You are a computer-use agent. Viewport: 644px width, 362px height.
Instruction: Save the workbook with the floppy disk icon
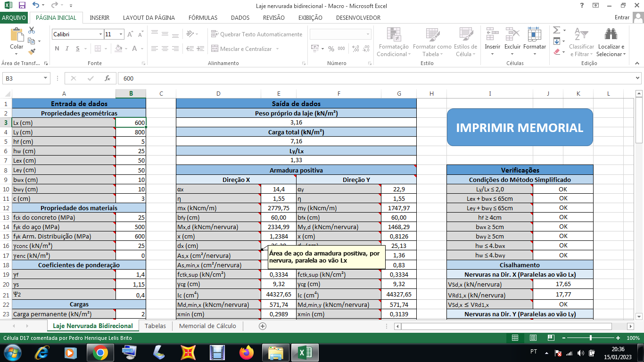pos(22,6)
